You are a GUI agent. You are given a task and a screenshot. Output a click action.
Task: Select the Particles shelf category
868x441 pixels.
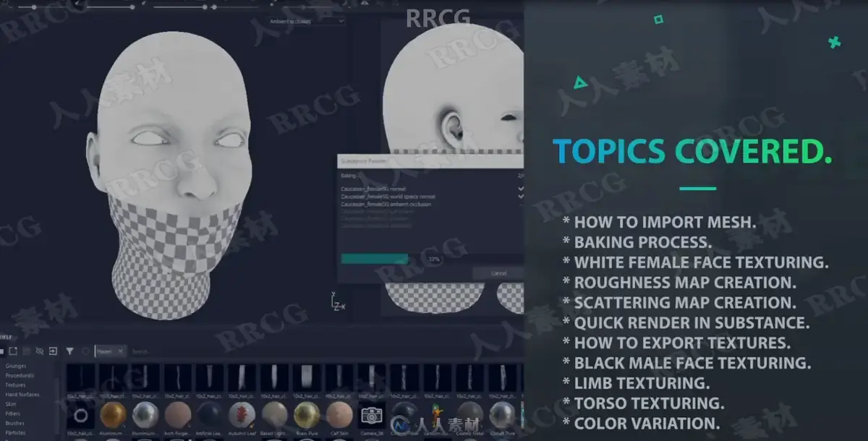15,432
